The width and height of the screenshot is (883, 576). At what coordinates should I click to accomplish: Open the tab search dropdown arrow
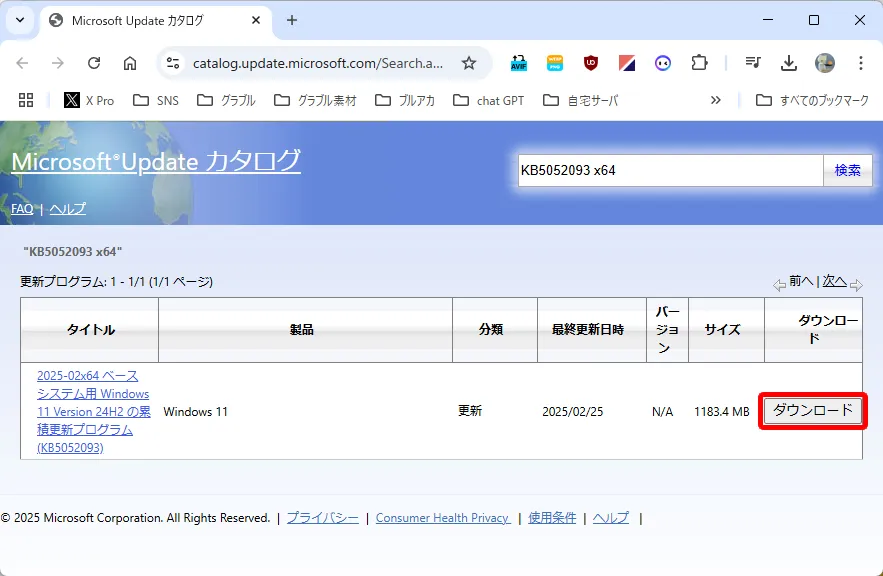[x=20, y=20]
